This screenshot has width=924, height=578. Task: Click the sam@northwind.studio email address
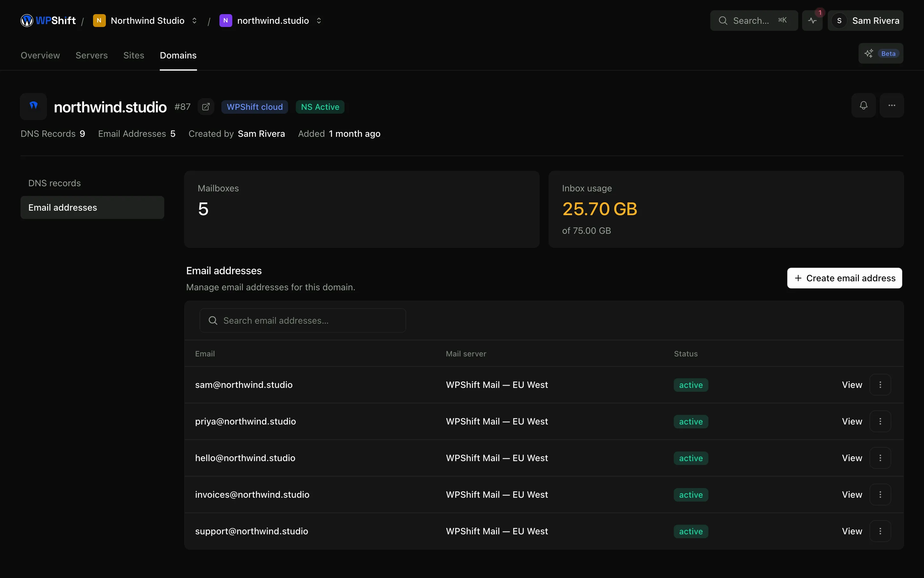coord(244,385)
